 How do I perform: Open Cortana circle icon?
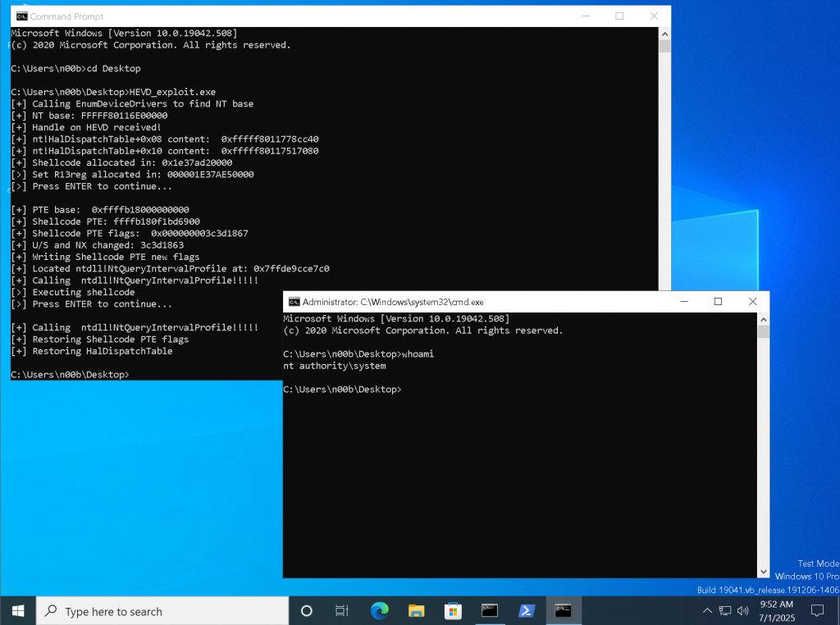[307, 610]
